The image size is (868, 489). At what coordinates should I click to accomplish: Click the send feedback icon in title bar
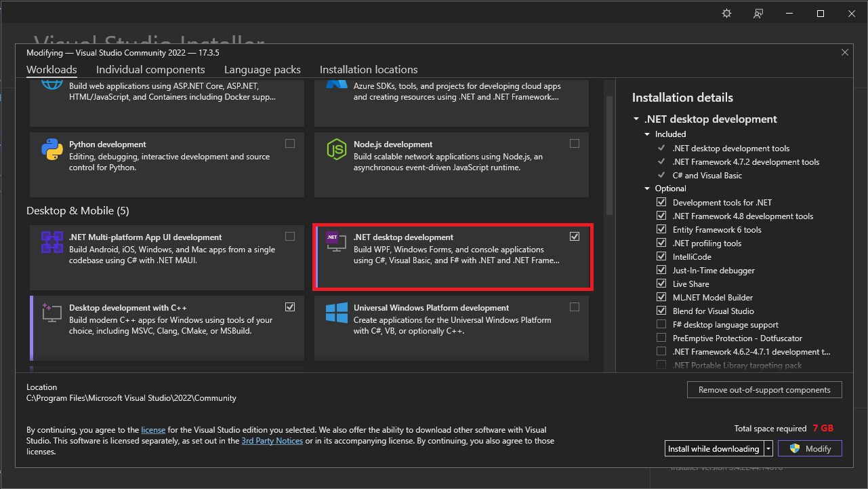[x=758, y=14]
